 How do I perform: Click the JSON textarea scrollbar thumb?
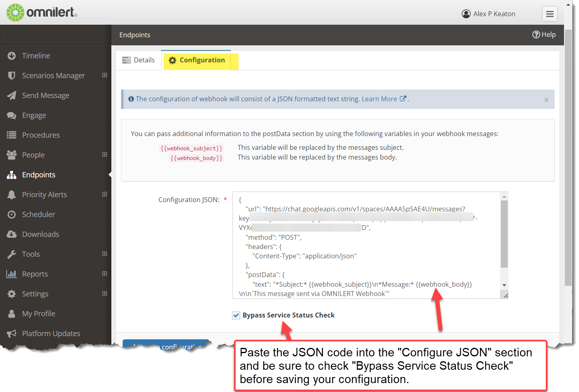point(504,234)
